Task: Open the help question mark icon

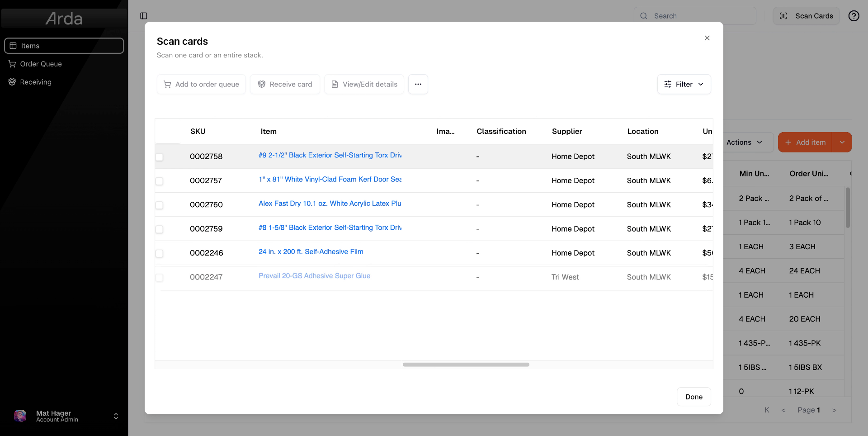Action: (854, 16)
